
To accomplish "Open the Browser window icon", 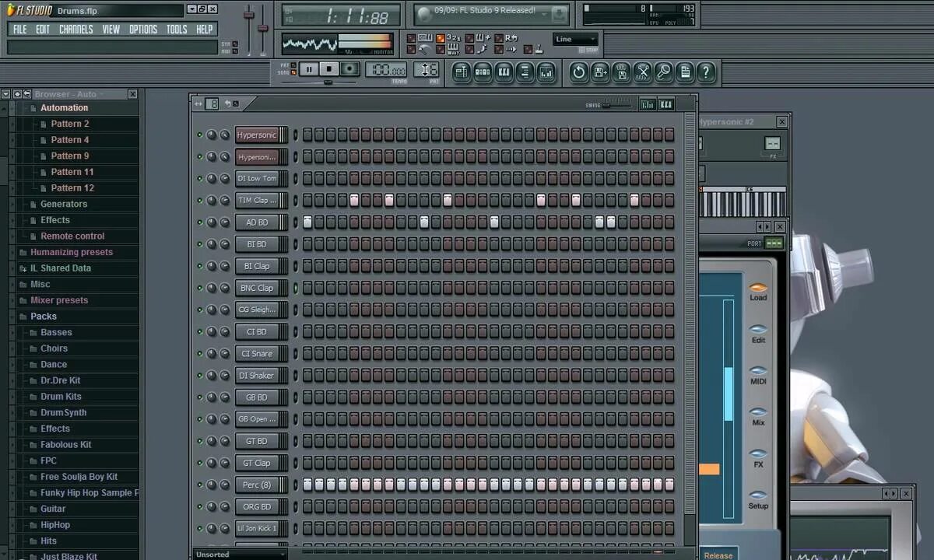I will (525, 72).
